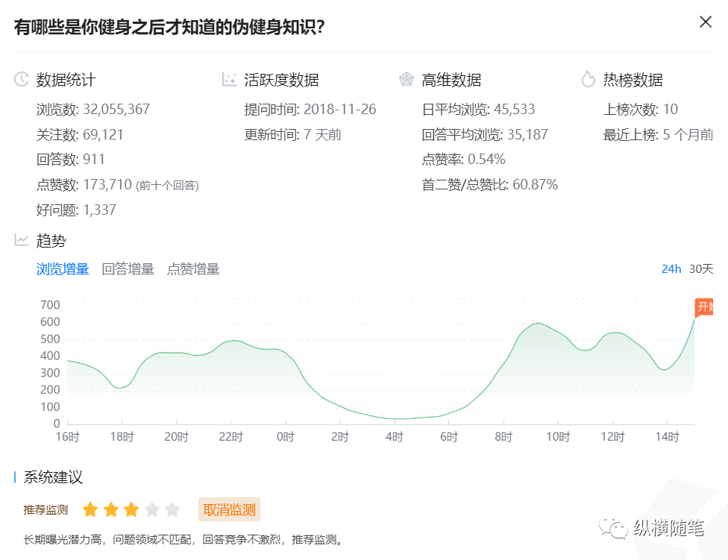
Task: Expand the 浏览增量 data series options
Action: point(63,269)
